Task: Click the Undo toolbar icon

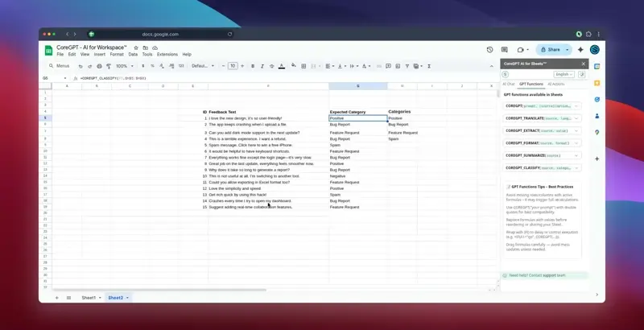Action: 80,66
